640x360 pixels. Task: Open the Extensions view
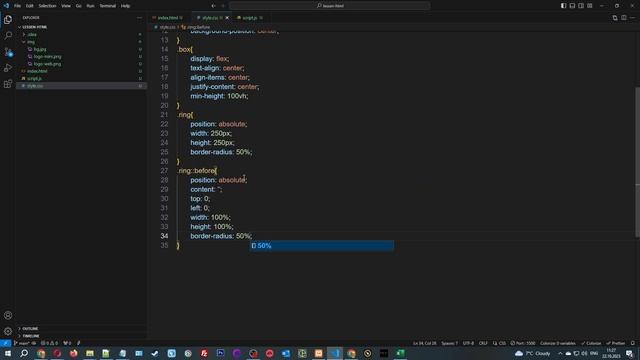[8, 84]
